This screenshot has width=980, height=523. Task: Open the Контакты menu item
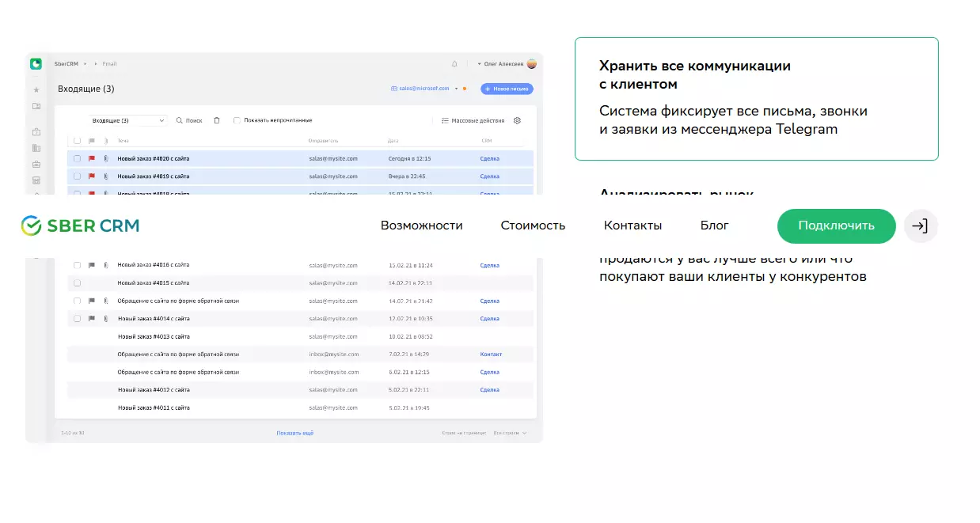(x=632, y=225)
